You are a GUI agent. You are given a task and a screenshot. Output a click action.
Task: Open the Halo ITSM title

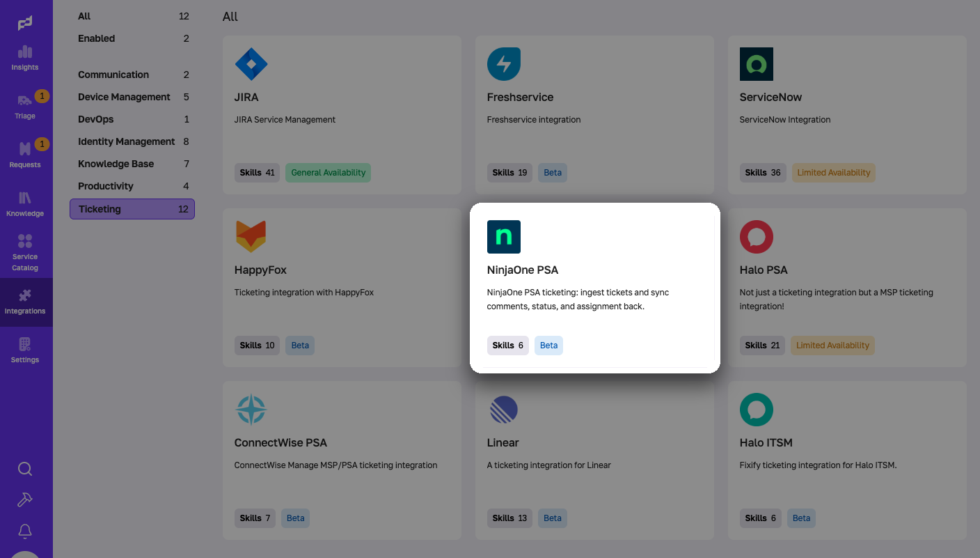766,442
